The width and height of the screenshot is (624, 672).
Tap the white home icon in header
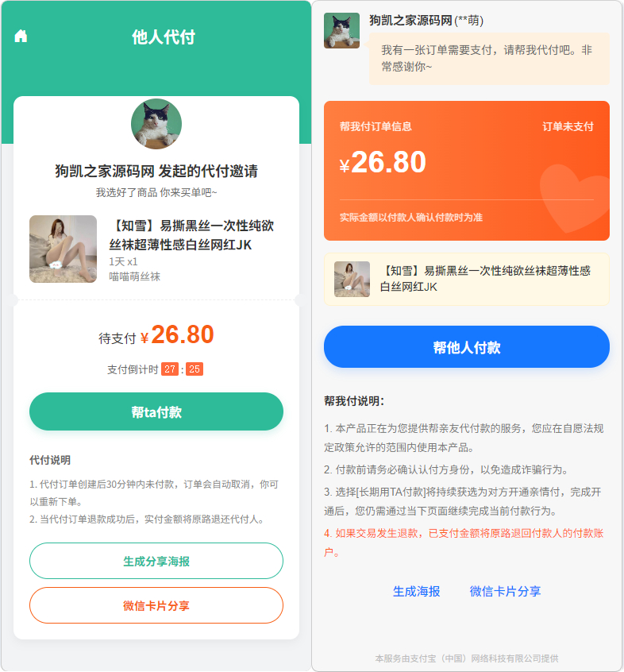[21, 37]
